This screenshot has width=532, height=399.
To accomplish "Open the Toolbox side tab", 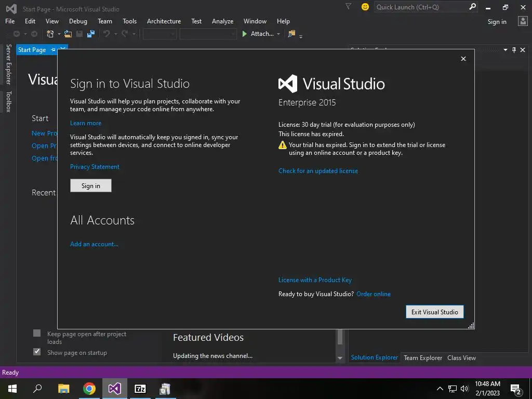I will point(9,101).
